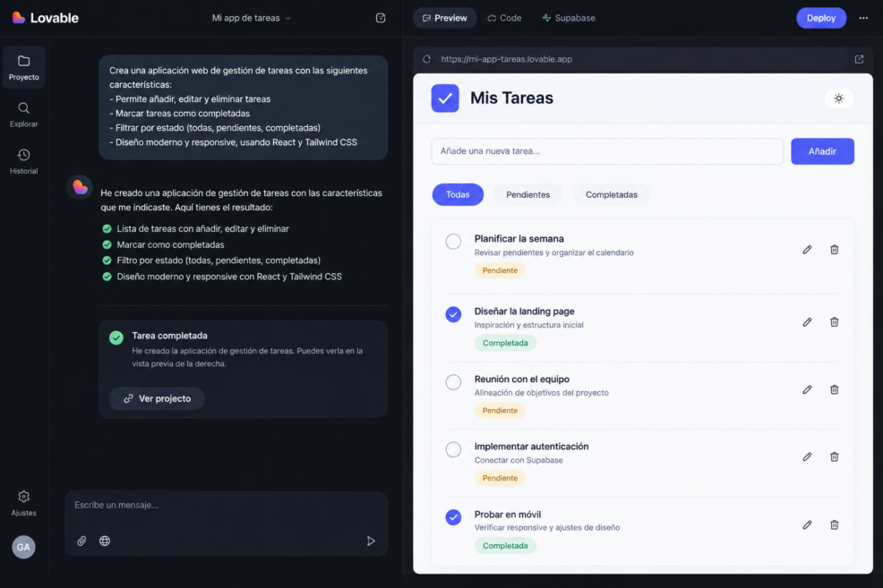Image resolution: width=883 pixels, height=588 pixels.
Task: Filter tasks by Pendientes
Action: tap(527, 195)
